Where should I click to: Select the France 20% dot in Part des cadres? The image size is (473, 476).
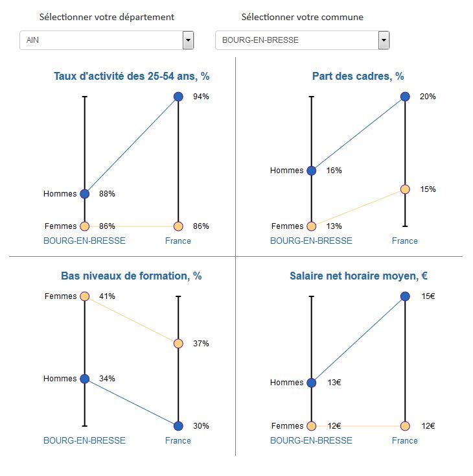tap(405, 97)
